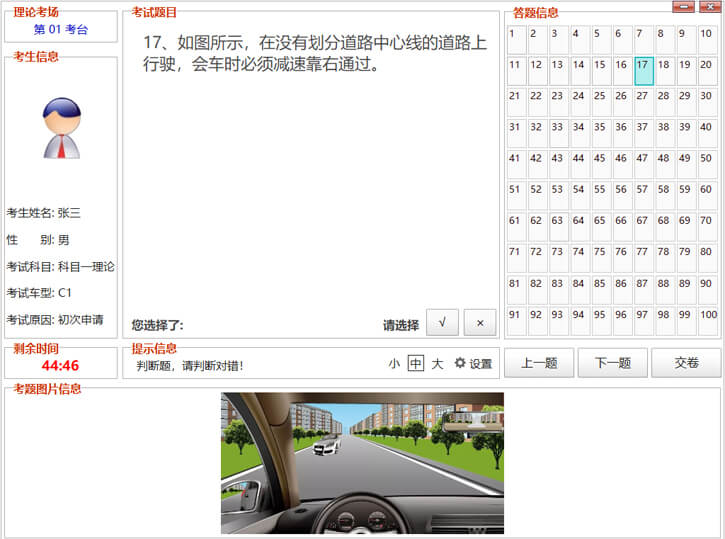Jump to question 18 in answer grid
Image resolution: width=725 pixels, height=539 pixels.
pos(665,72)
